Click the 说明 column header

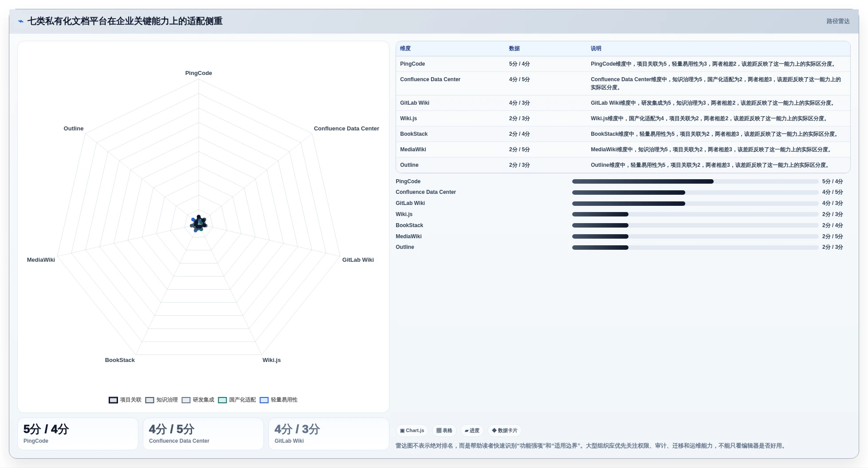tap(596, 48)
